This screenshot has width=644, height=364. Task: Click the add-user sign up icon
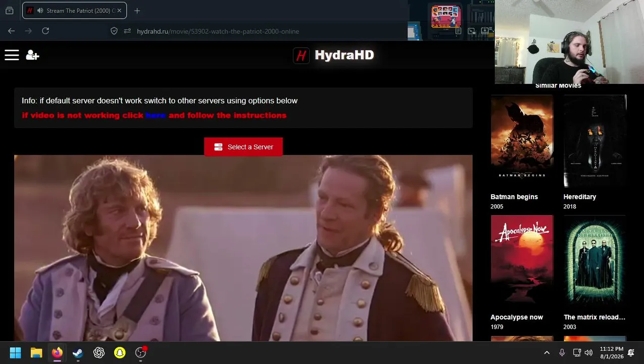click(x=32, y=55)
